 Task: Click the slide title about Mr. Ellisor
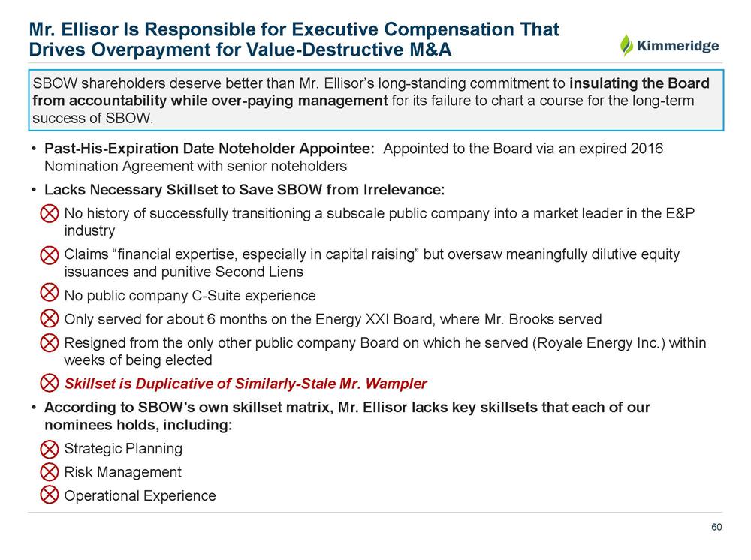293,40
